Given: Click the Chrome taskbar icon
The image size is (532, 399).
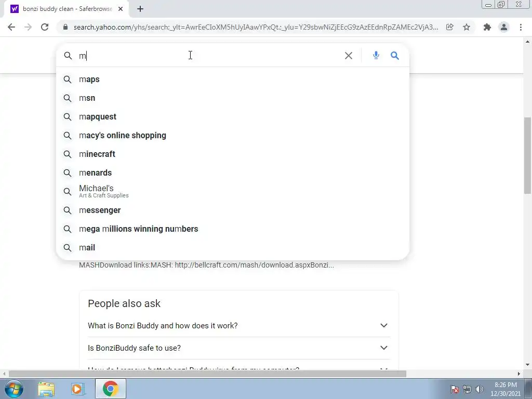Looking at the screenshot, I should click(x=110, y=389).
